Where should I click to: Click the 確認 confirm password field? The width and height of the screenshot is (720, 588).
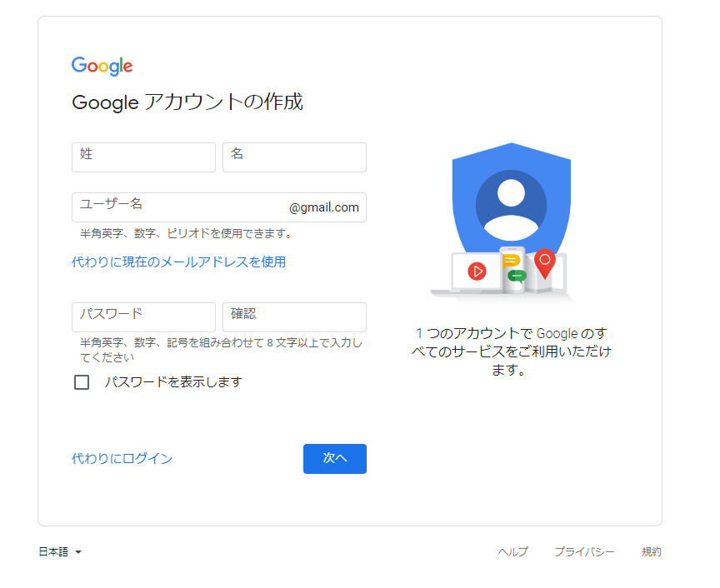(294, 317)
